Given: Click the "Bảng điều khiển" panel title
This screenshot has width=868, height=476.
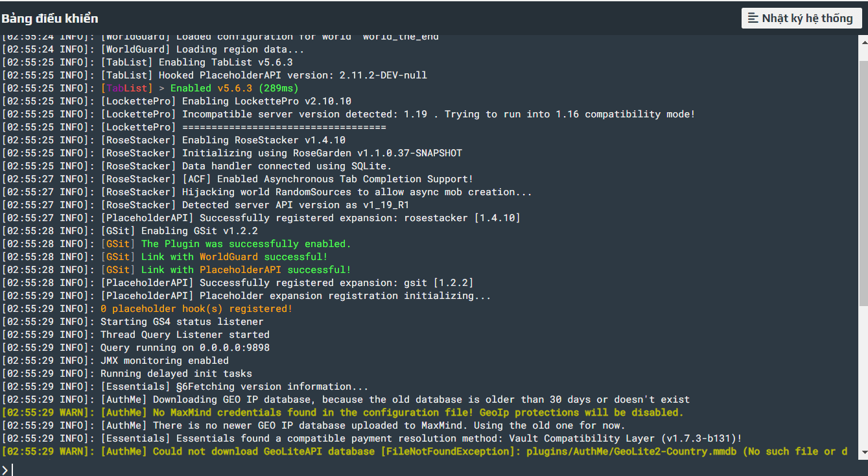Looking at the screenshot, I should [x=50, y=18].
